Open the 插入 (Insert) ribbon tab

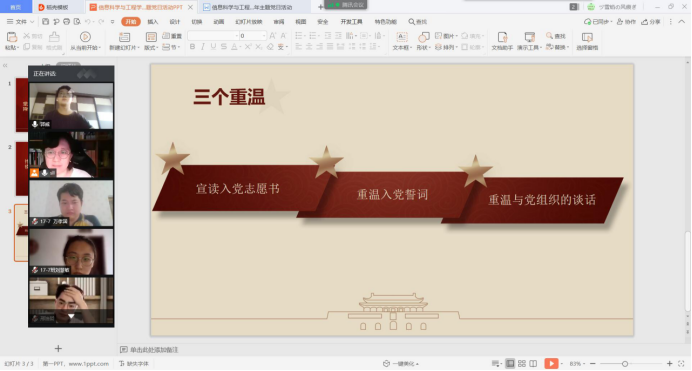(152, 22)
